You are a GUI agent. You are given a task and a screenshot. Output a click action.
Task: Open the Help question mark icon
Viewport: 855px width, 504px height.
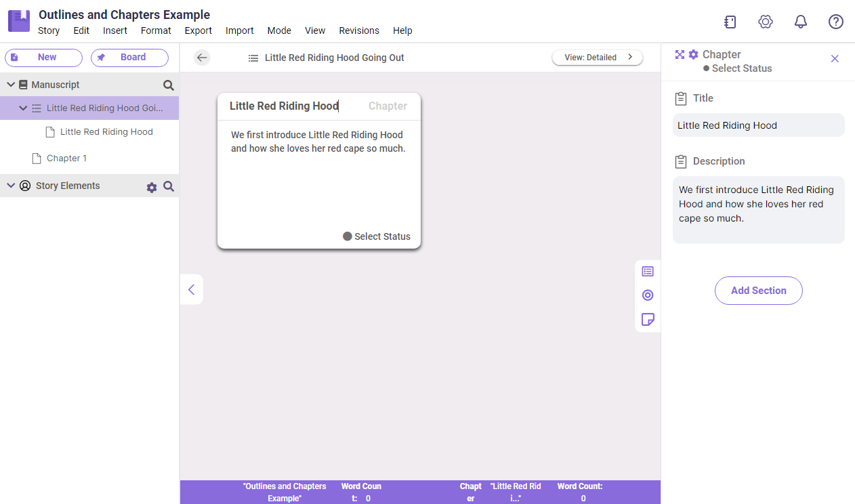(835, 22)
